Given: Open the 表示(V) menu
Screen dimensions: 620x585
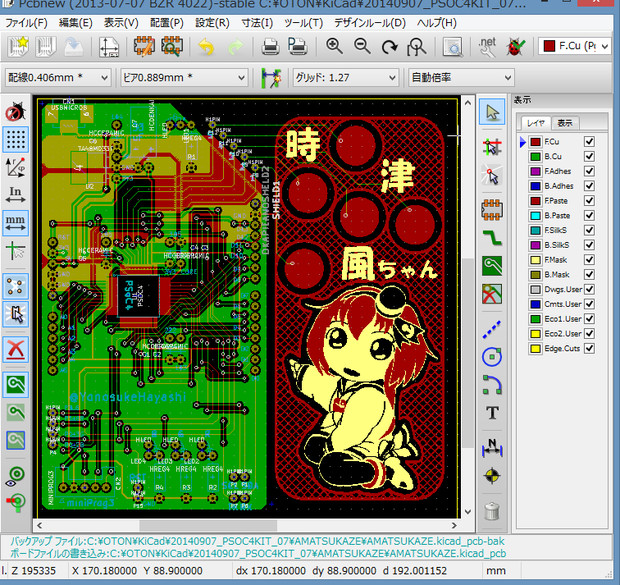Looking at the screenshot, I should 121,23.
